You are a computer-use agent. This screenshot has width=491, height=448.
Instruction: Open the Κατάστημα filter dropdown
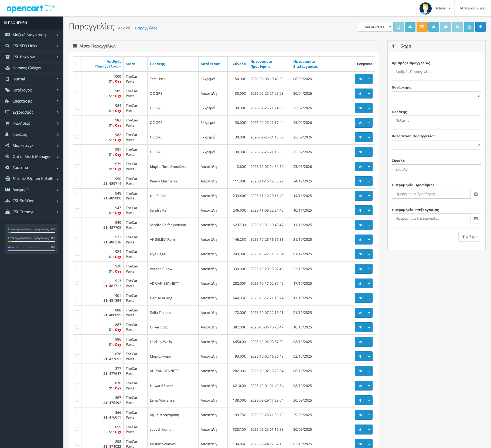(436, 96)
